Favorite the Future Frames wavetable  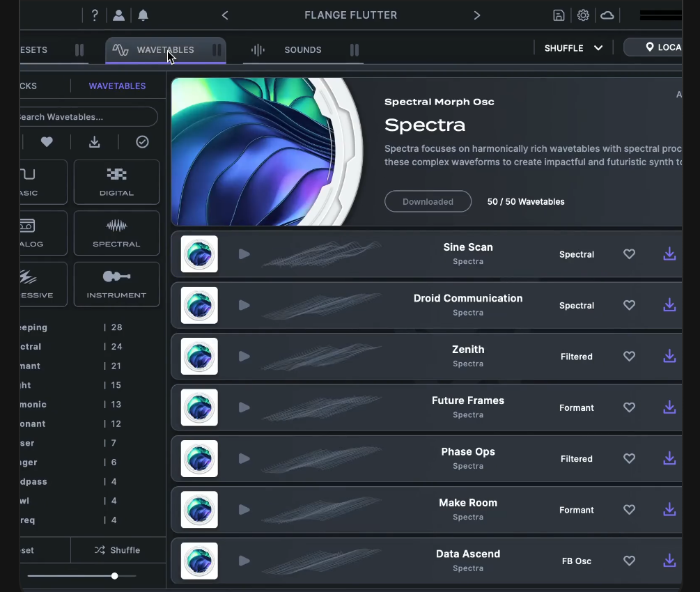(x=629, y=407)
